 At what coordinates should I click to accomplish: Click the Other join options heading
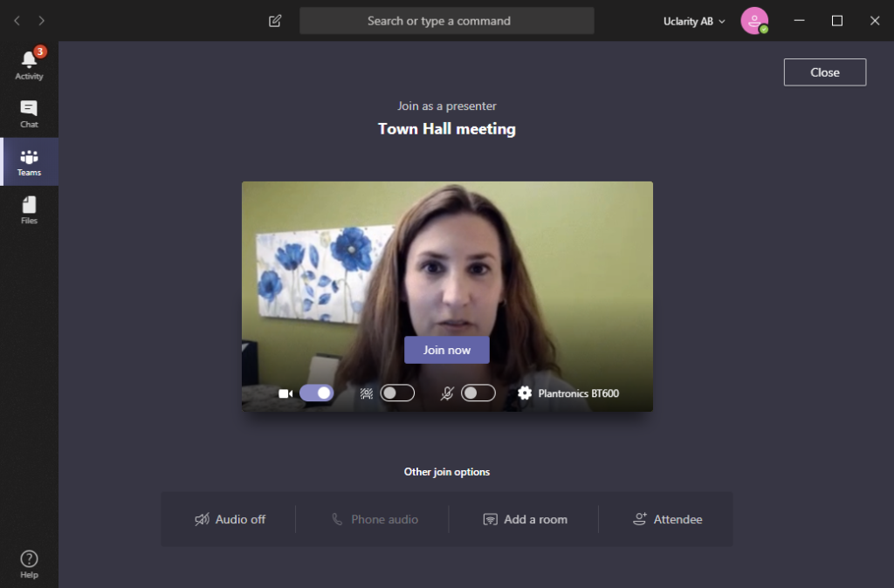click(447, 472)
